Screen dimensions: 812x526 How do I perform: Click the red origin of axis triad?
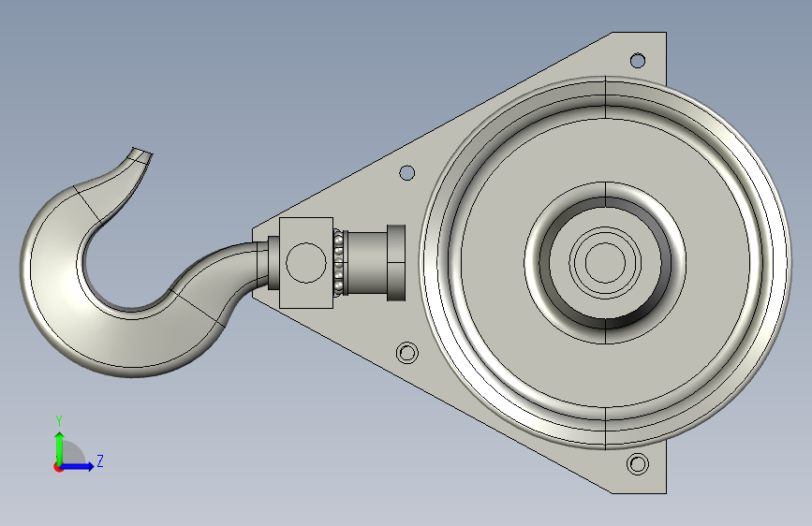point(57,467)
